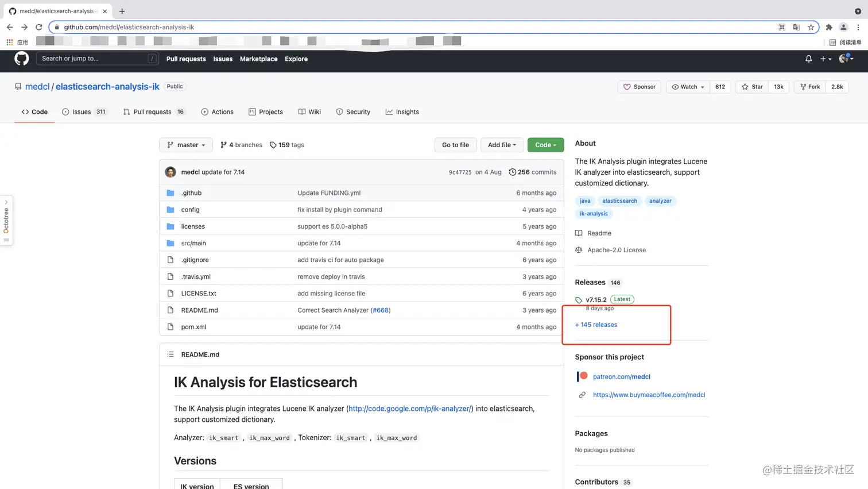
Task: Reload the page
Action: pyautogui.click(x=39, y=27)
